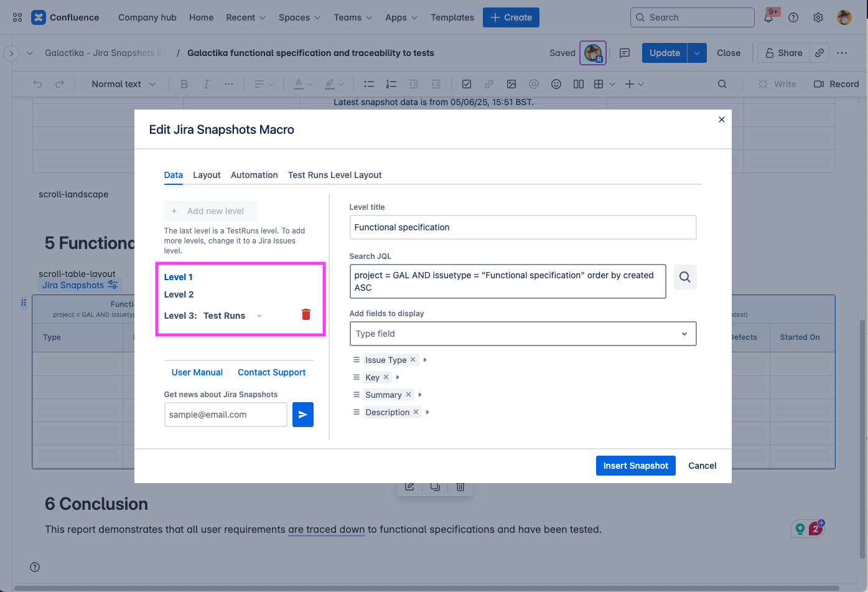Delete Level 3 using the trash icon
The image size is (868, 592).
click(306, 314)
